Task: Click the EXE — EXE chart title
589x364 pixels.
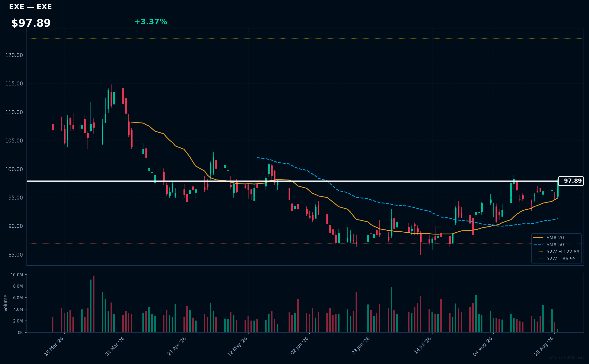Action: point(30,7)
